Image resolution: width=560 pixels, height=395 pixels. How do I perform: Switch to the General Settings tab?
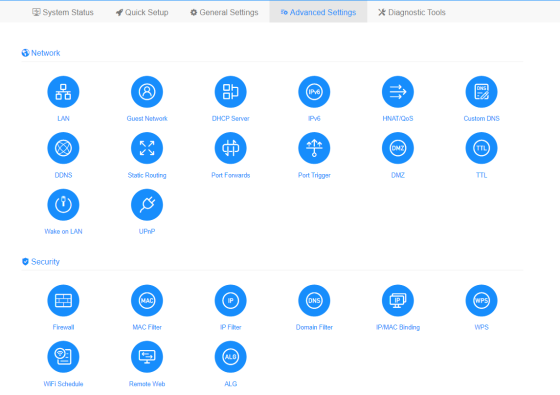(224, 12)
